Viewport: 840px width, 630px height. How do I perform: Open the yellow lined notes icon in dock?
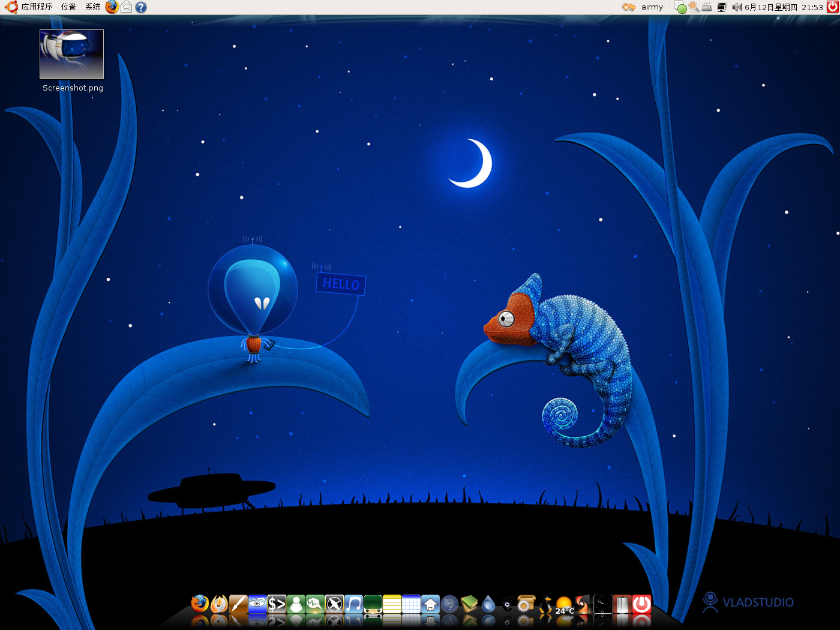(x=392, y=604)
